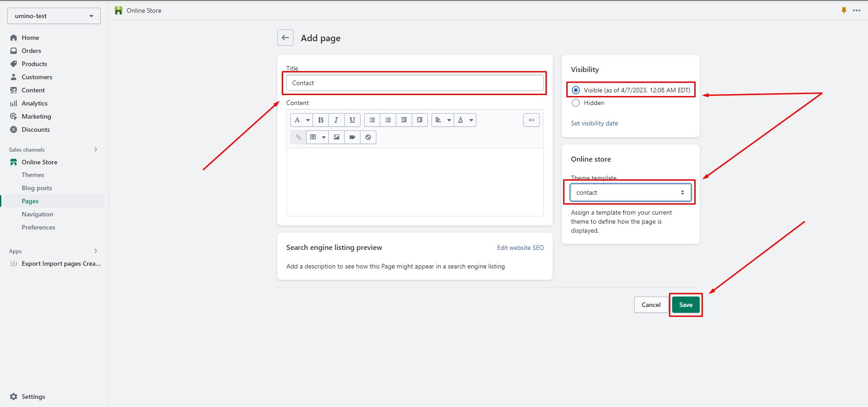The image size is (868, 407).
Task: Show HTML view of the content
Action: tap(531, 120)
